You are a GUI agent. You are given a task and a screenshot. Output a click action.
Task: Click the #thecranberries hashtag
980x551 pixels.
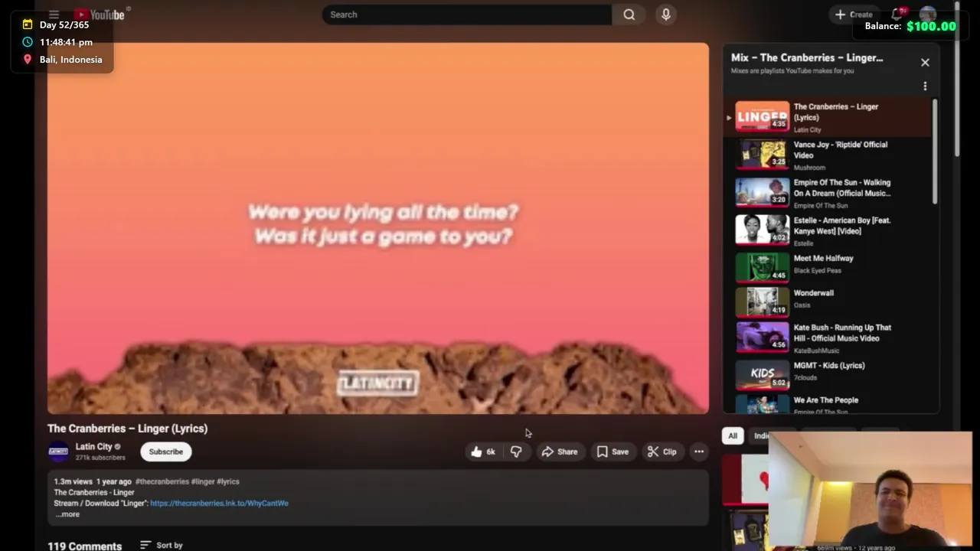[x=162, y=481]
